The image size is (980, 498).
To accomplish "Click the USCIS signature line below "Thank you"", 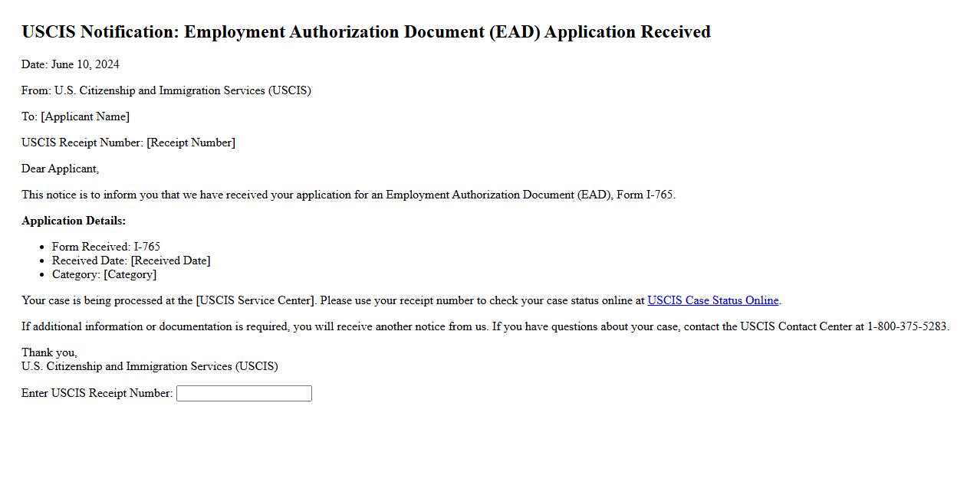I will click(150, 366).
